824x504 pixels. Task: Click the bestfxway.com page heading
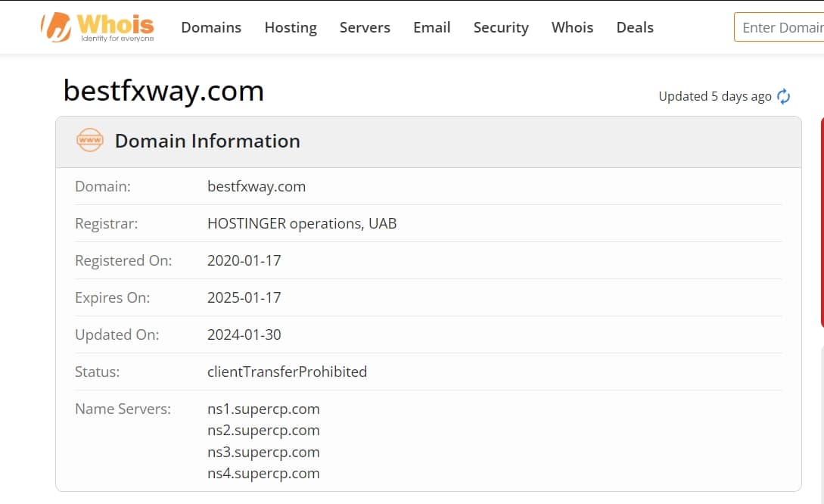[x=163, y=91]
